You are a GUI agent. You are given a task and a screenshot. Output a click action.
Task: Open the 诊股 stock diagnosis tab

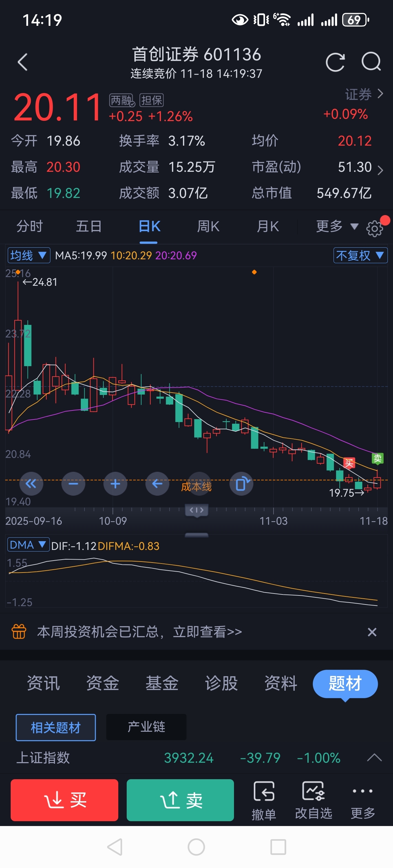click(221, 683)
